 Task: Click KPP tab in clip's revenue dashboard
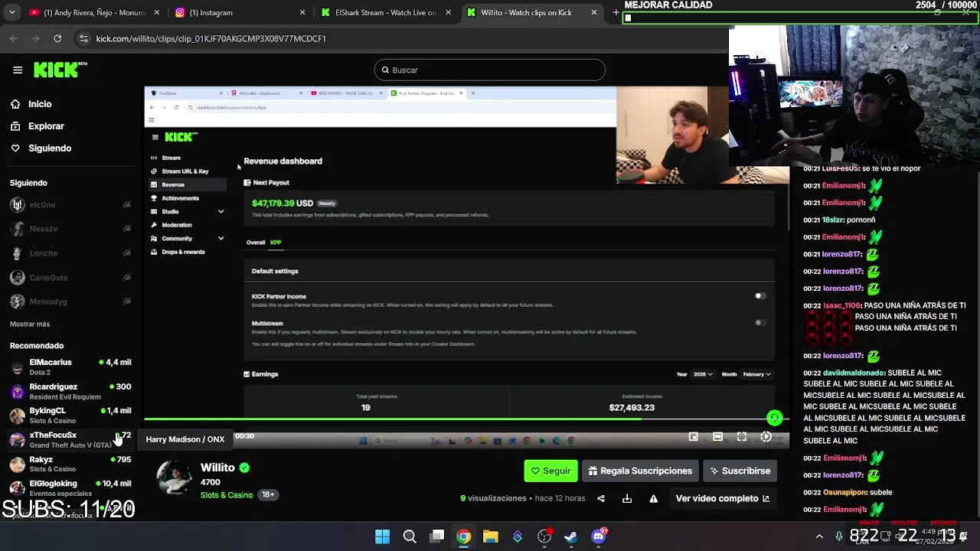click(276, 243)
